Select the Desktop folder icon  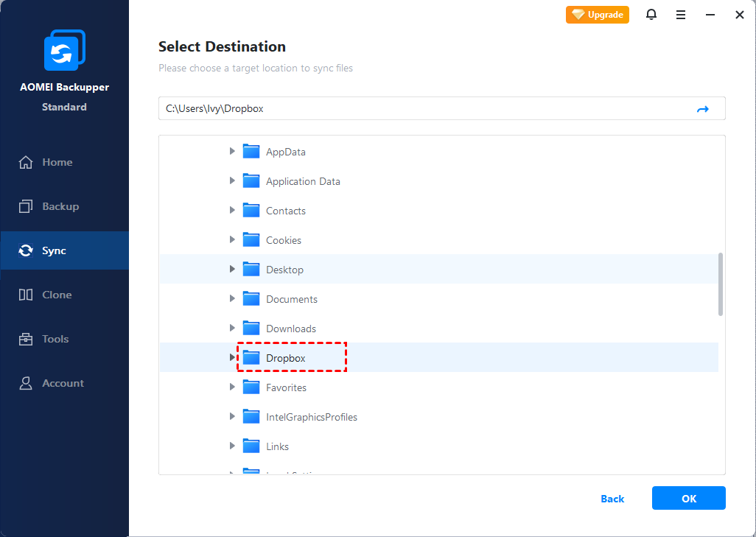(252, 270)
